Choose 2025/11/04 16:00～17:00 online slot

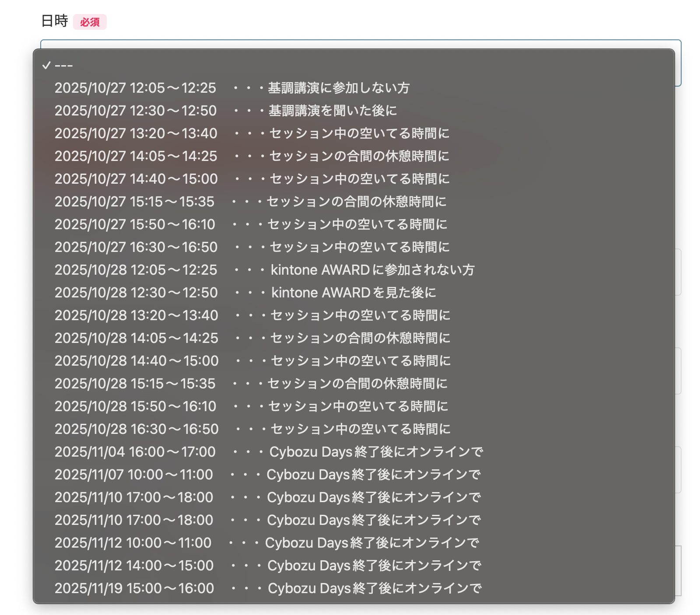point(269,452)
